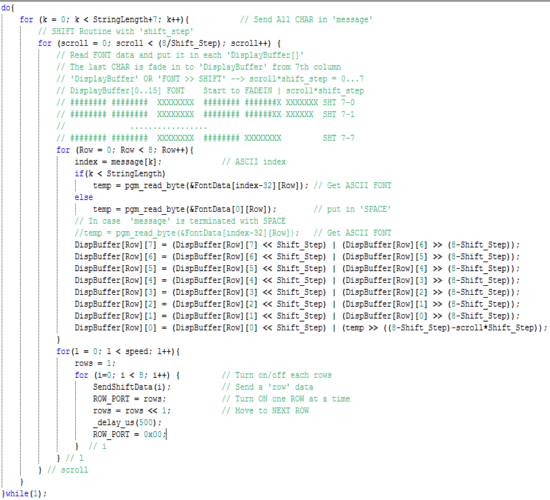Click 'if(k < StringLength)' line

120,174
